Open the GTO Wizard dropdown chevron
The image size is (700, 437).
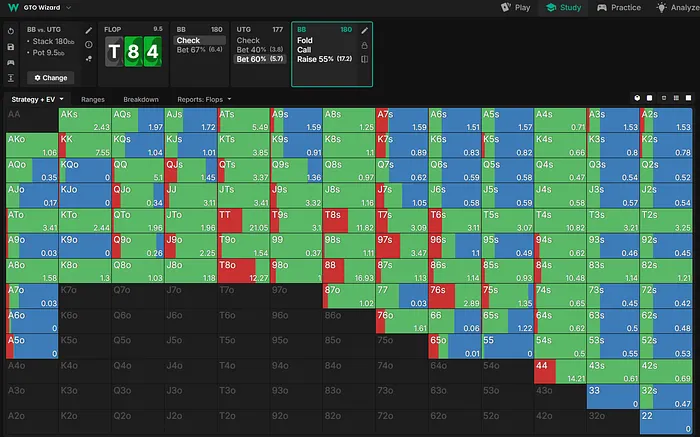(68, 8)
